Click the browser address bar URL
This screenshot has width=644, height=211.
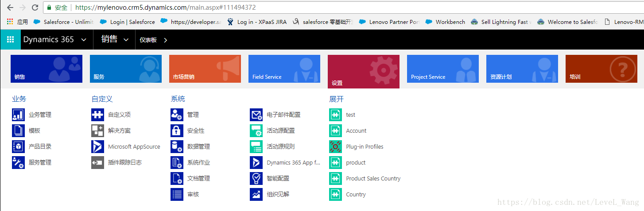pos(165,8)
